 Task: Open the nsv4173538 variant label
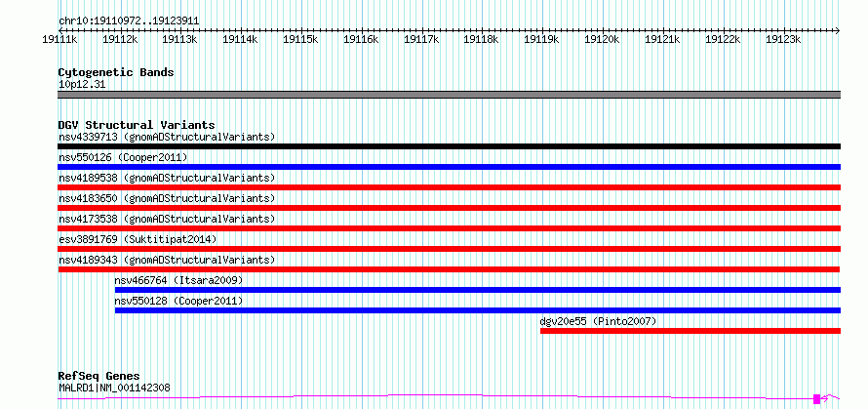[x=167, y=219]
